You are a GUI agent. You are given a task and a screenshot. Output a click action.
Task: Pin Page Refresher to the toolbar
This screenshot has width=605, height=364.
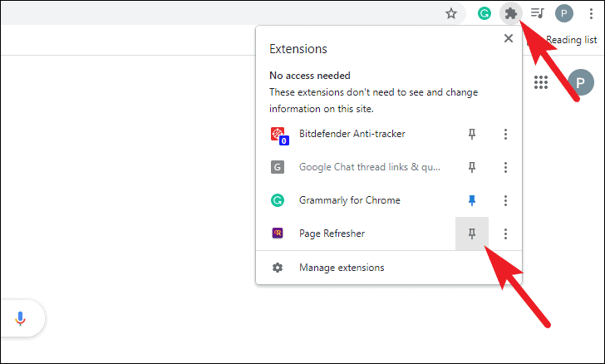[x=471, y=234]
